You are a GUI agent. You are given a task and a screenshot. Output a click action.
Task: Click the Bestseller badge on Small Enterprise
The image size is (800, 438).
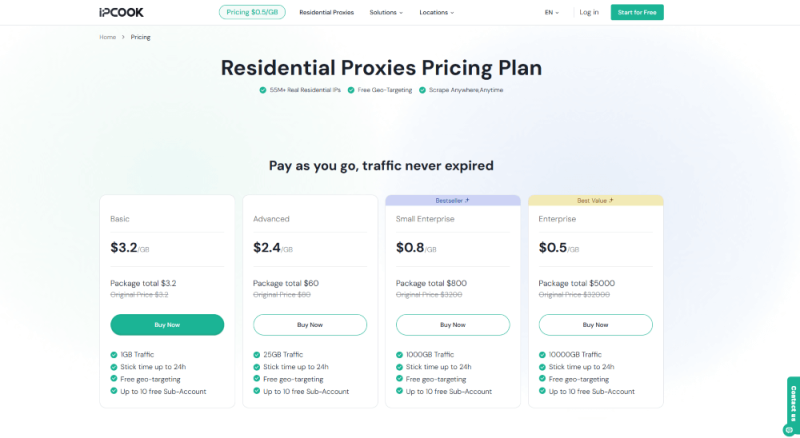click(452, 200)
